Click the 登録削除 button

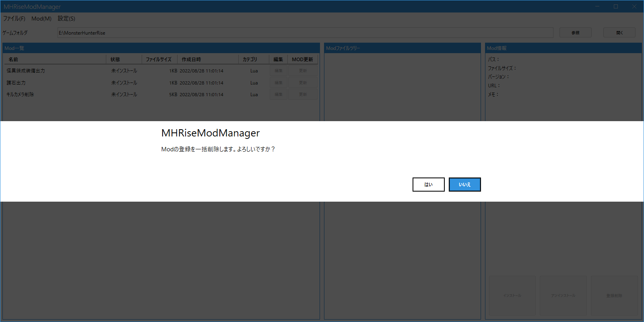[x=614, y=295]
